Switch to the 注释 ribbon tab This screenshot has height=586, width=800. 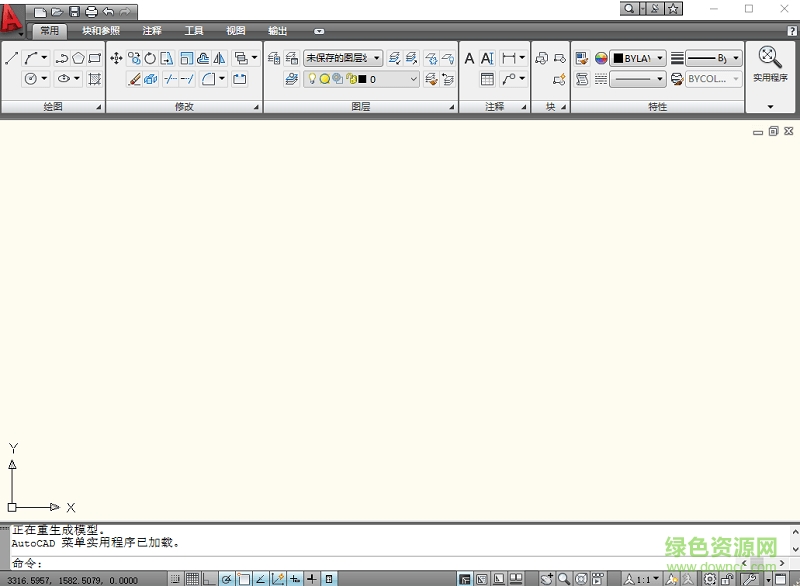pos(152,31)
